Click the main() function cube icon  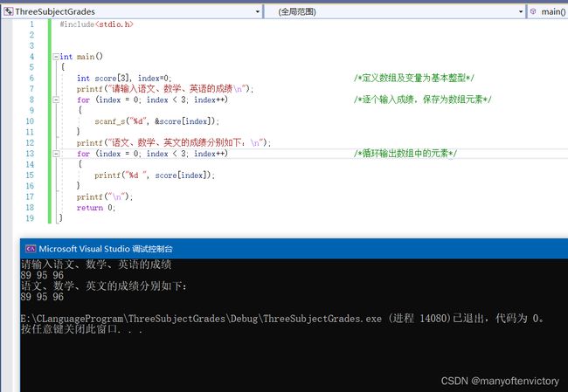pyautogui.click(x=533, y=11)
